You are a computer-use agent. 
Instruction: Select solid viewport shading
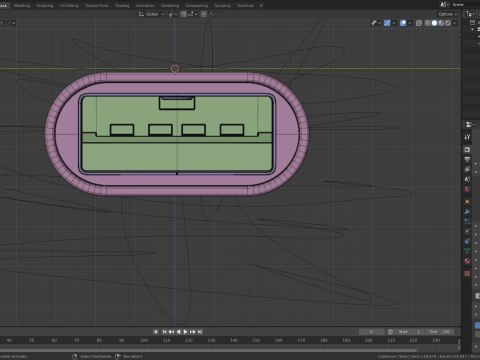(x=434, y=23)
